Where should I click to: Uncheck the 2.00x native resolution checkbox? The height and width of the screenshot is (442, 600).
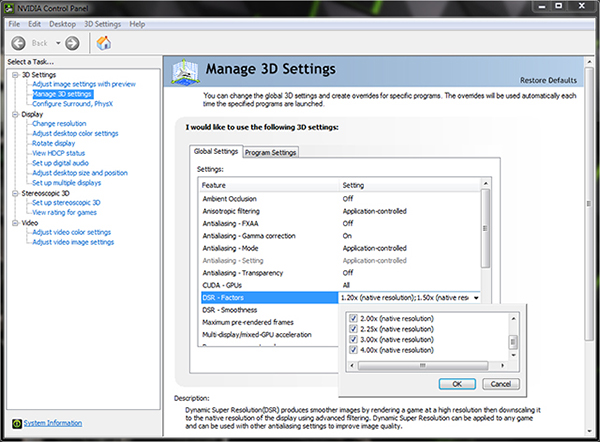pos(353,318)
